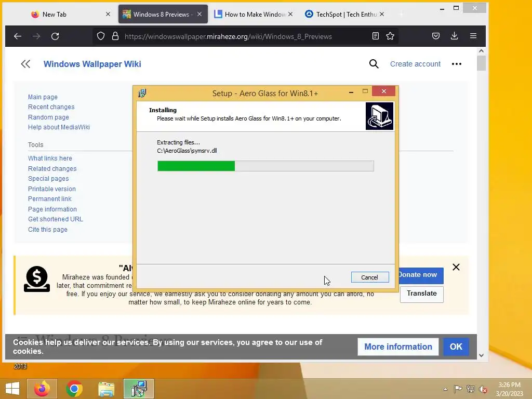Open More information about cookies

tap(398, 347)
